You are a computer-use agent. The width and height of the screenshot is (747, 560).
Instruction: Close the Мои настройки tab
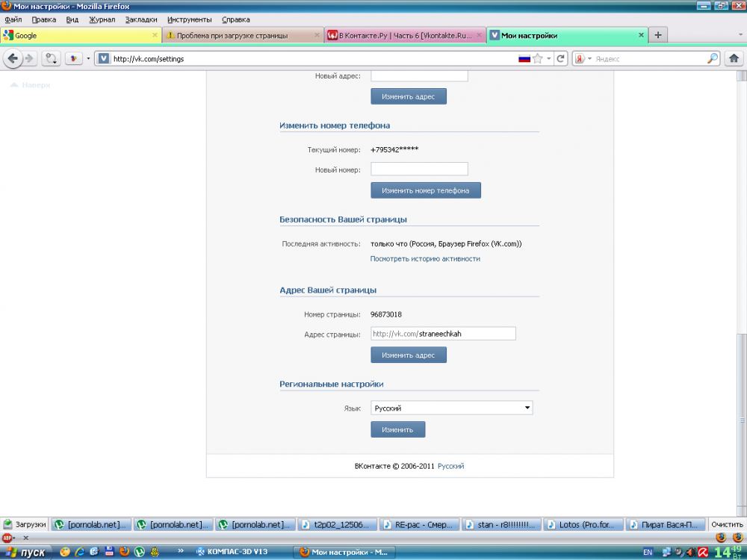pos(641,35)
